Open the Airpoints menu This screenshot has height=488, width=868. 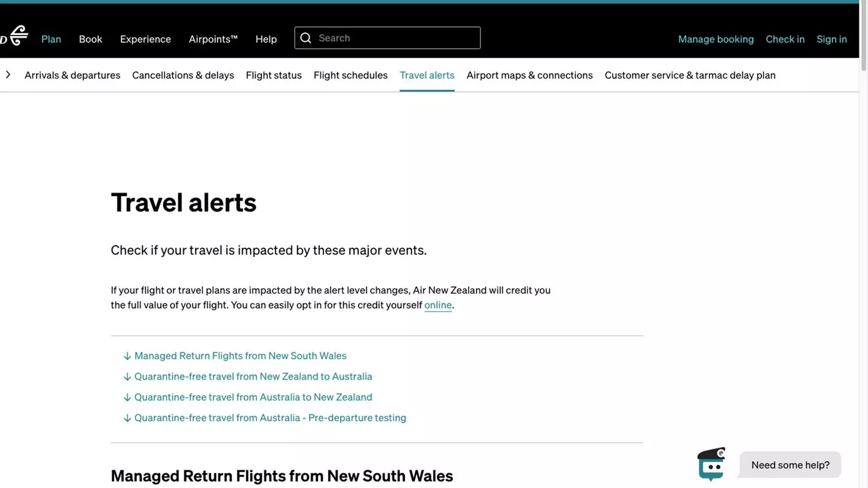[213, 39]
